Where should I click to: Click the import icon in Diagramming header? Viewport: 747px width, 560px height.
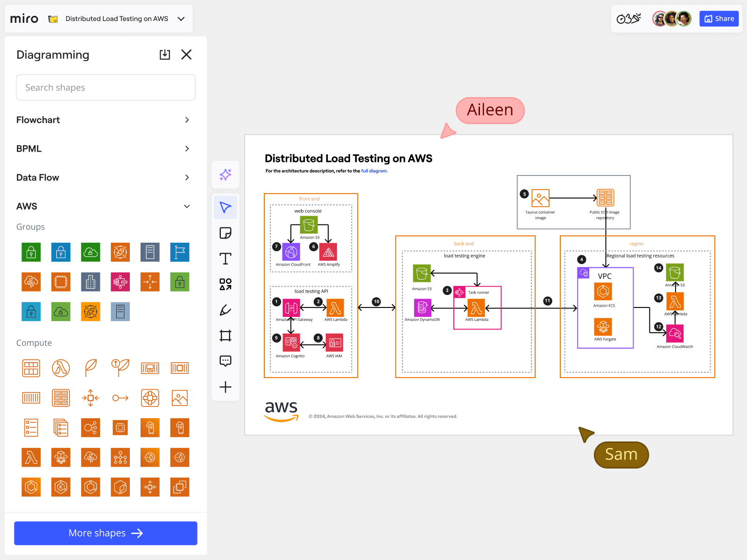[165, 55]
